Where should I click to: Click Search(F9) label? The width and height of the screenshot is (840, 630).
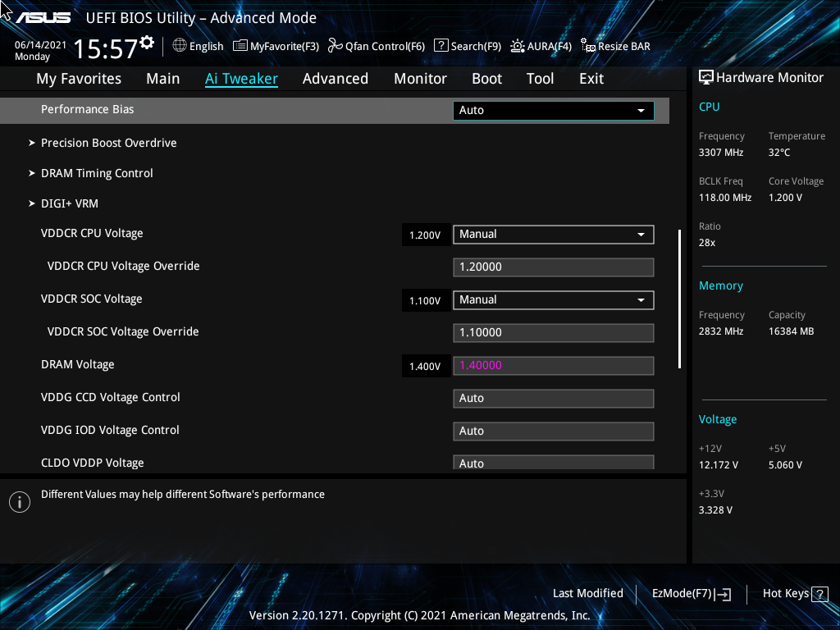click(476, 47)
